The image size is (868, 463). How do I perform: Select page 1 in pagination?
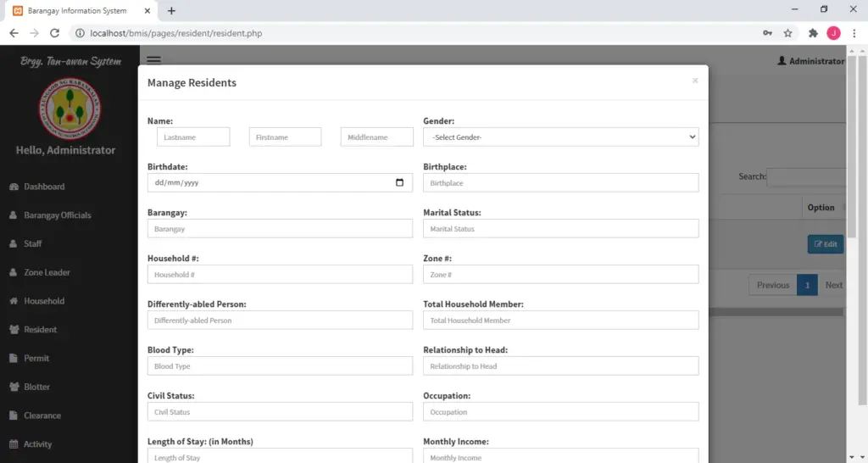click(807, 285)
